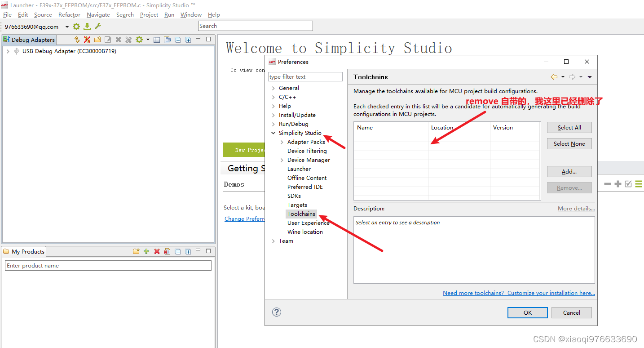Click new folder icon in My Products
The height and width of the screenshot is (348, 644).
(136, 251)
